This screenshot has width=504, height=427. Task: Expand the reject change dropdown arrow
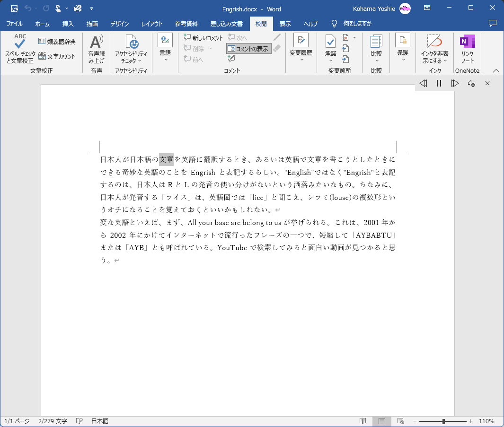[354, 37]
